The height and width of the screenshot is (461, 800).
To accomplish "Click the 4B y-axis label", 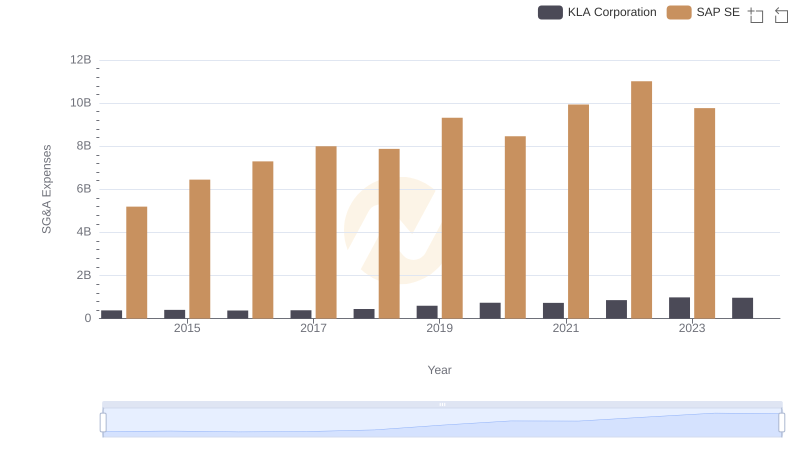I will pyautogui.click(x=84, y=232).
